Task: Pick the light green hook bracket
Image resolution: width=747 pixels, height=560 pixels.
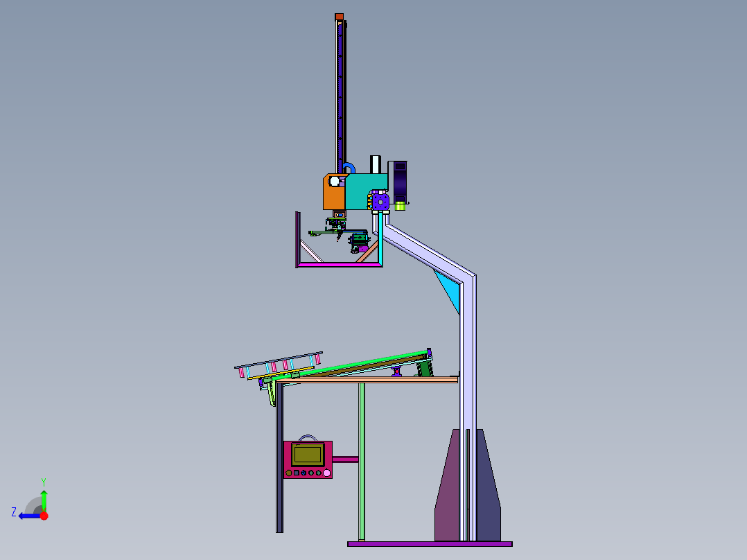Action: pos(272,394)
